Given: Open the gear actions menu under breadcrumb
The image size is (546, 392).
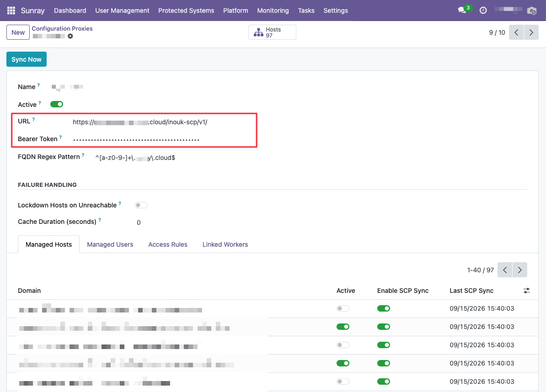Looking at the screenshot, I should click(70, 36).
